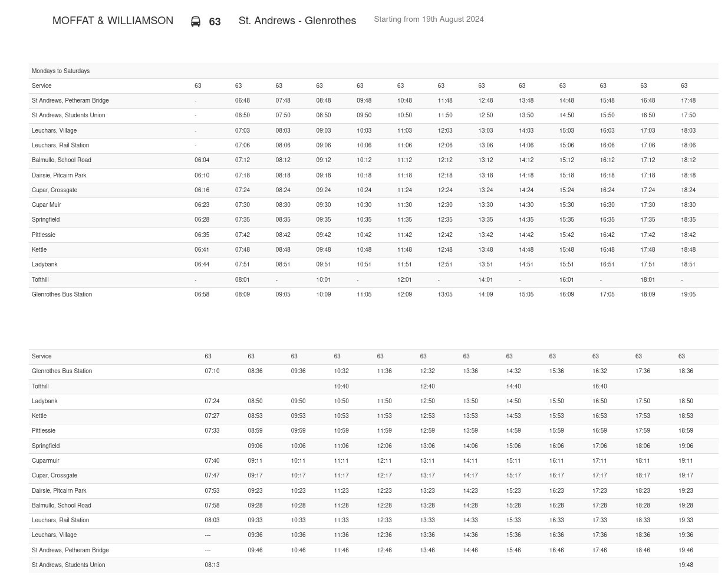Viewport: 728px width, 580px height.
Task: Click the 06:04 Balmullo departure time
Action: pos(202,160)
